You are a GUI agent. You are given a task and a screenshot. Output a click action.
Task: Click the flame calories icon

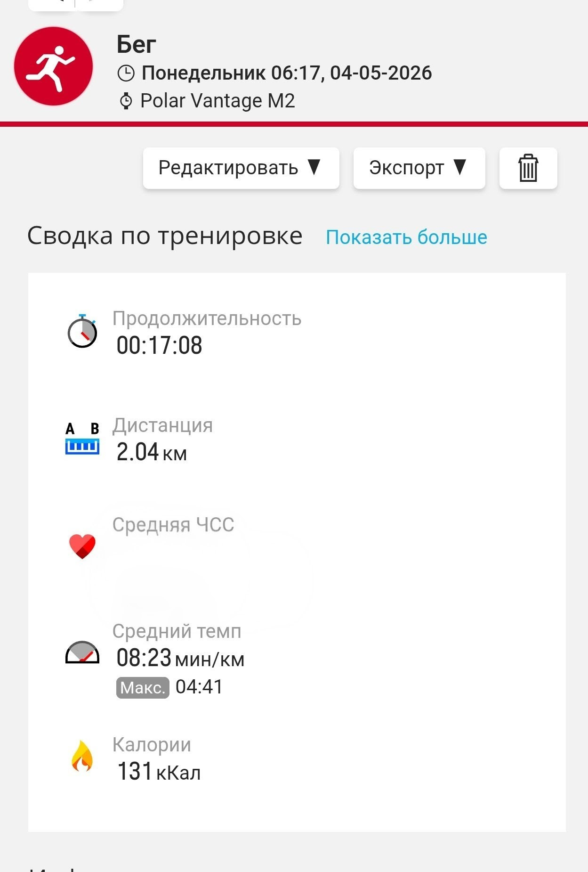click(82, 756)
